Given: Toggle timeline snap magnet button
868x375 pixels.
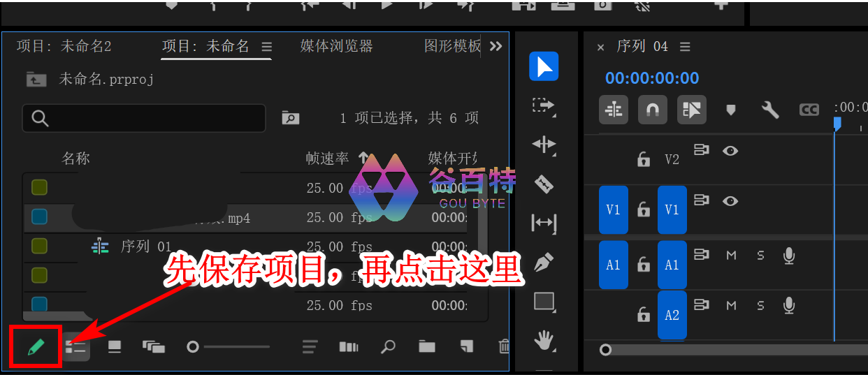Looking at the screenshot, I should click(652, 110).
